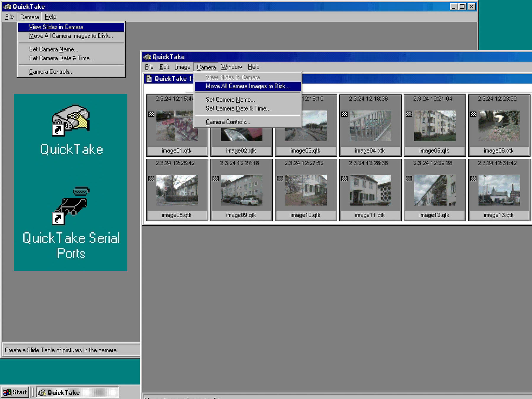Click the small marker icon beside image11.qtk
The image size is (532, 399).
(345, 179)
